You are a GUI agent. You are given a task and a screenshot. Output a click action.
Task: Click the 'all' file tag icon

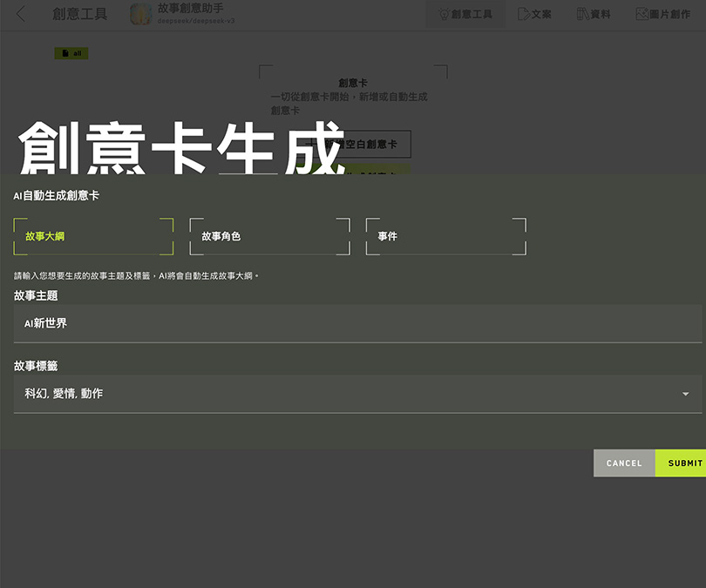coord(65,53)
